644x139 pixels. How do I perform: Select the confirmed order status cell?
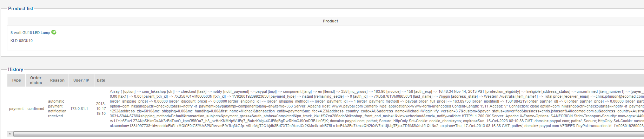coord(36,109)
